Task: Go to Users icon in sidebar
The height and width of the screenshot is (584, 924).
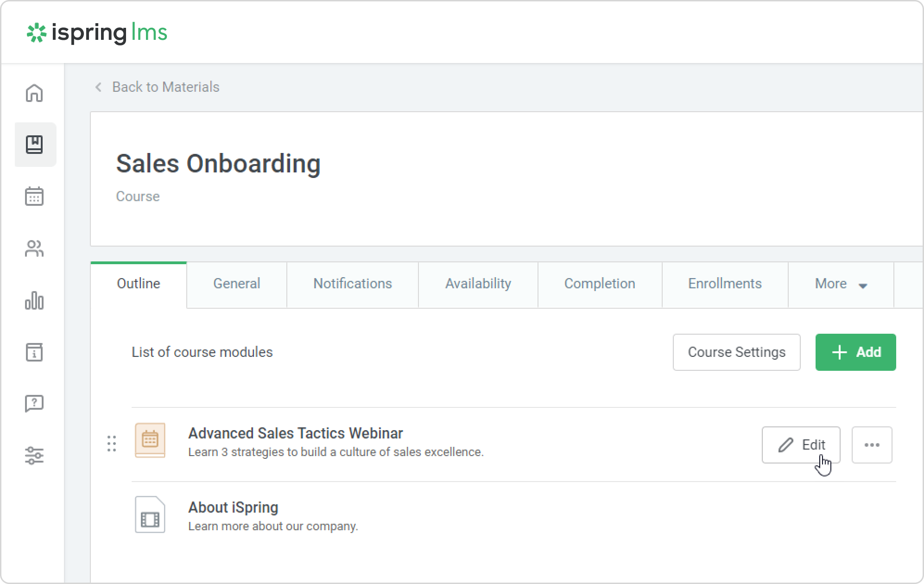Action: click(x=34, y=249)
